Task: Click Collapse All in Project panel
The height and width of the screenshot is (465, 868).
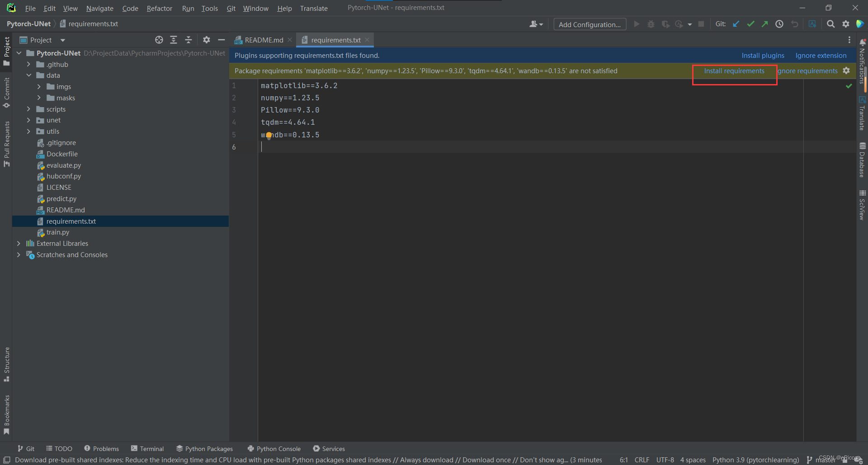Action: click(x=189, y=40)
